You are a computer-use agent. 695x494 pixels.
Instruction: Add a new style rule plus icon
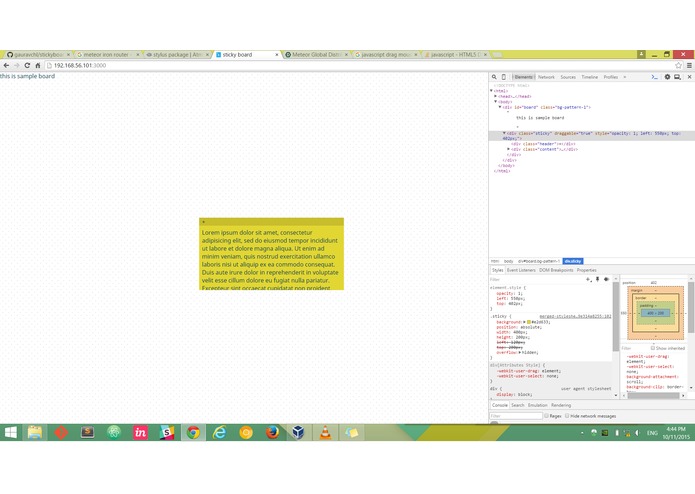click(x=588, y=280)
